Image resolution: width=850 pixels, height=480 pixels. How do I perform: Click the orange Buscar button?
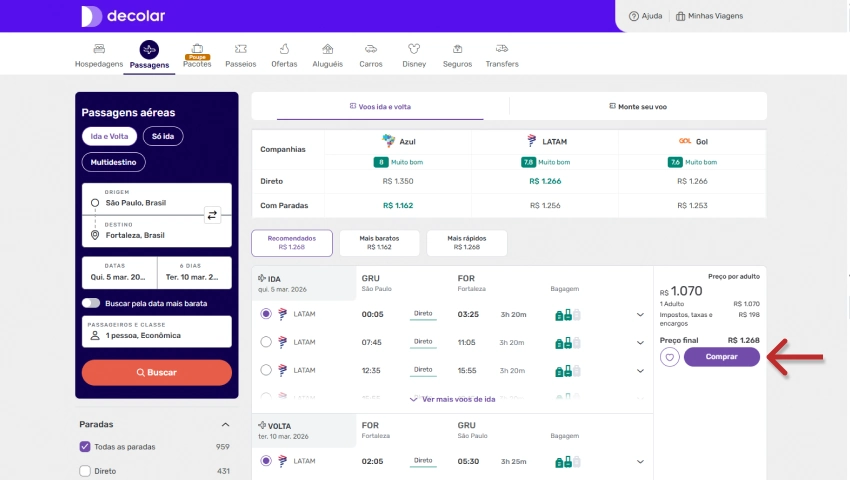click(157, 372)
